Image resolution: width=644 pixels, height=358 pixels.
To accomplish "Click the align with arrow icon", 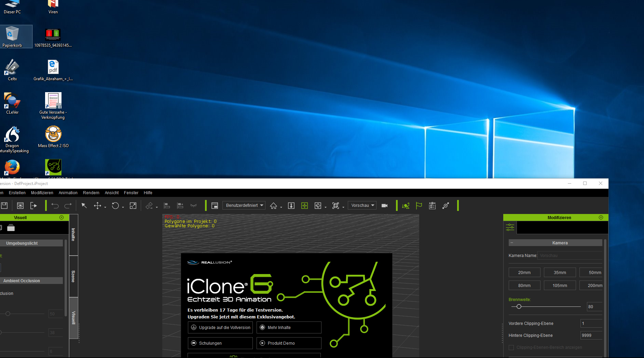I will (x=180, y=205).
